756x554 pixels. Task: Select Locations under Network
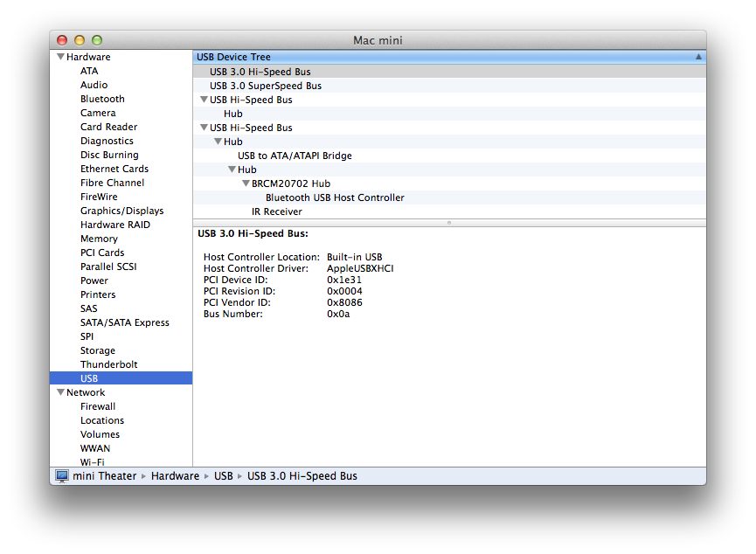102,420
